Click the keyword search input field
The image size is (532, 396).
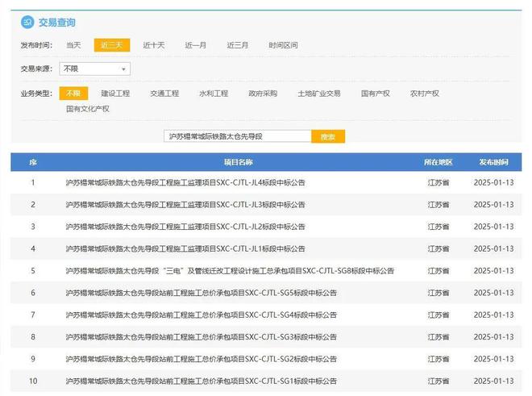[238, 136]
